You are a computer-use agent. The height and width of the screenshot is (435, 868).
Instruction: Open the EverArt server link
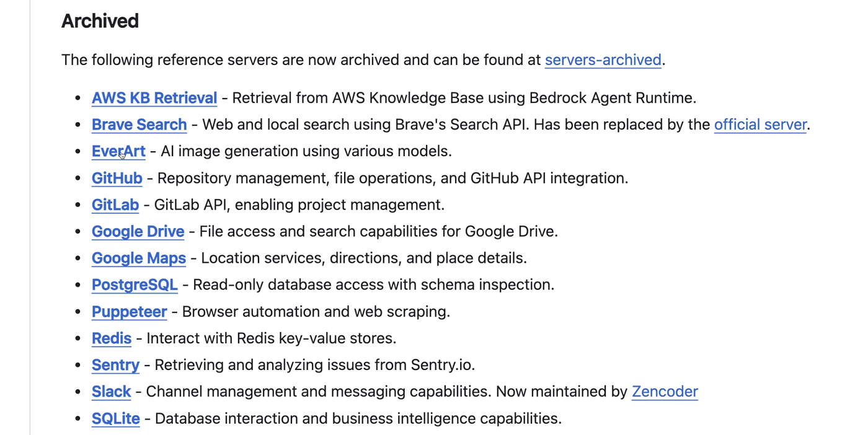118,151
